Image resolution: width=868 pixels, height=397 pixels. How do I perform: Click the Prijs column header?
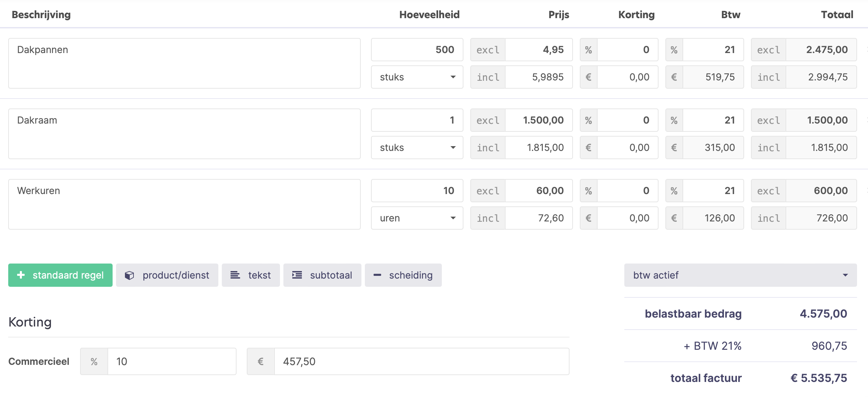[x=559, y=15]
